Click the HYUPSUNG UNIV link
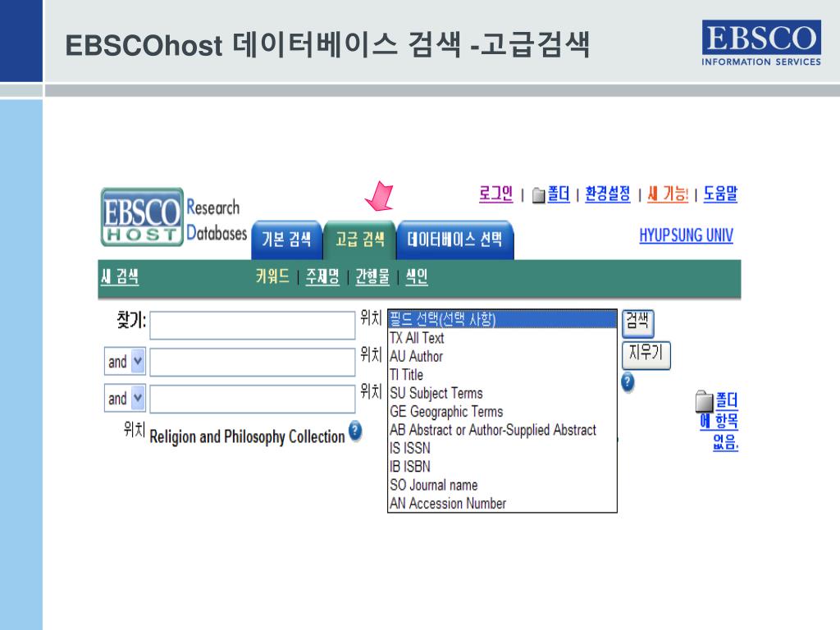Image resolution: width=840 pixels, height=630 pixels. pos(686,235)
